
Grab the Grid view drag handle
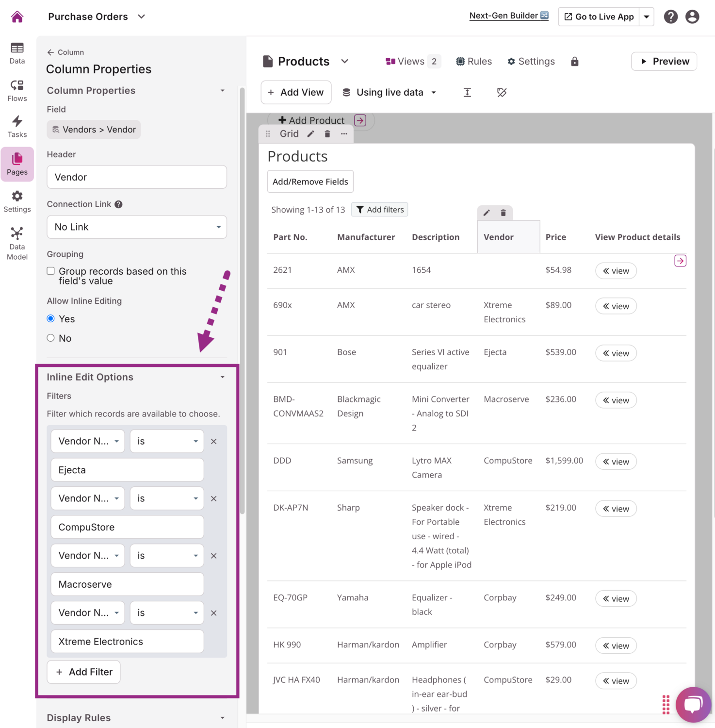tap(268, 134)
